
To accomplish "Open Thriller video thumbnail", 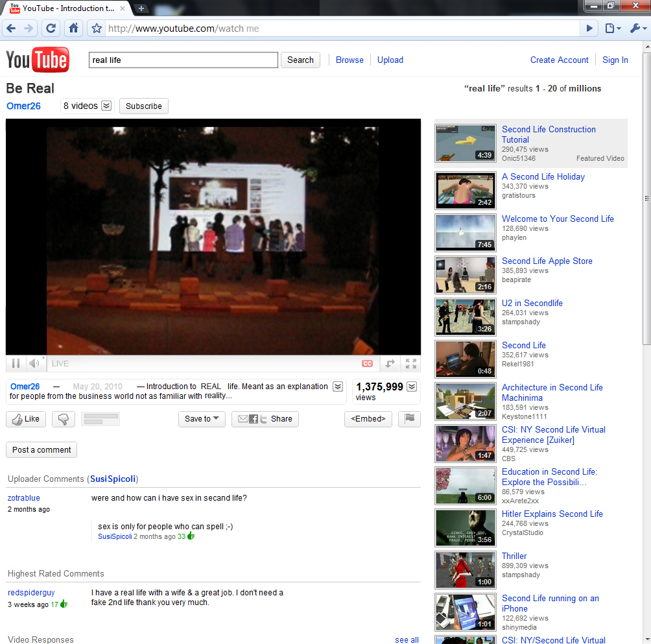I will (466, 570).
